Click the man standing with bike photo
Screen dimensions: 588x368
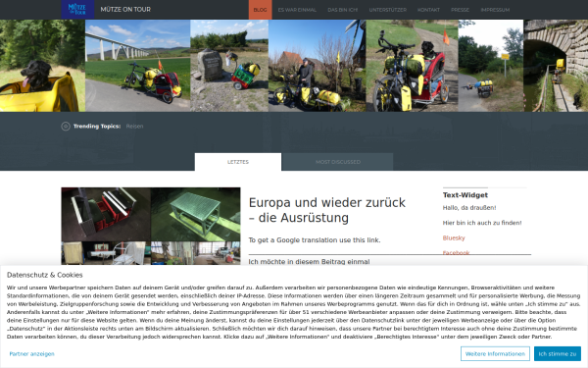click(317, 66)
